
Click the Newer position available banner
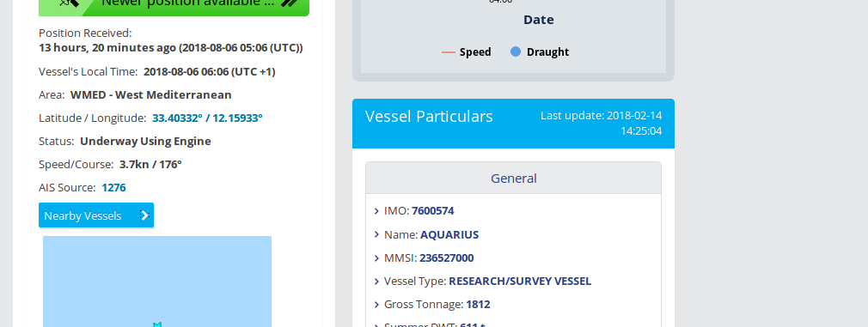click(x=174, y=4)
